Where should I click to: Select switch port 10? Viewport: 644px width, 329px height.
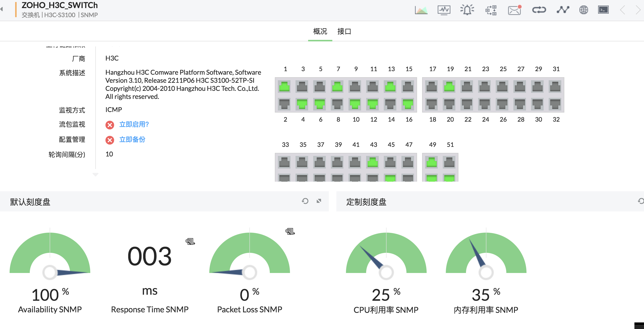355,104
